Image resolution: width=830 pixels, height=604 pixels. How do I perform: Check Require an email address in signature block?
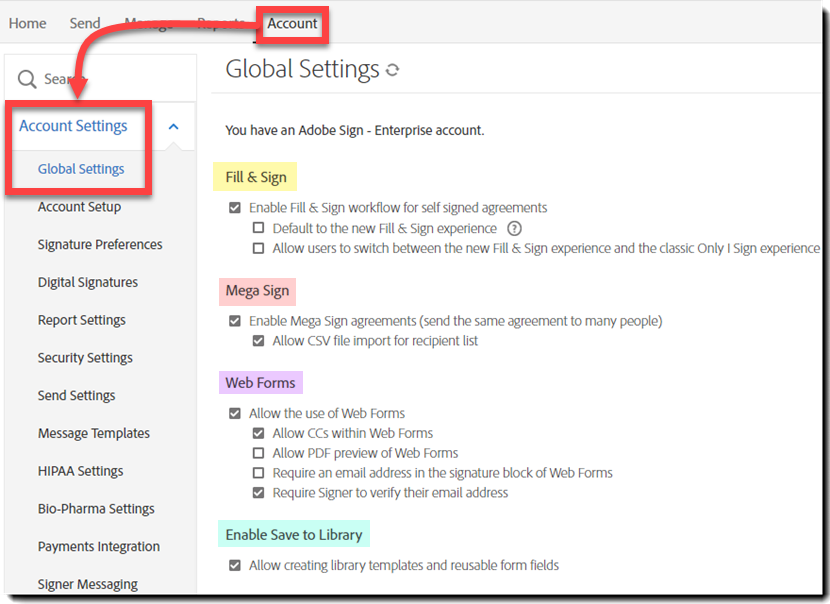pyautogui.click(x=258, y=473)
